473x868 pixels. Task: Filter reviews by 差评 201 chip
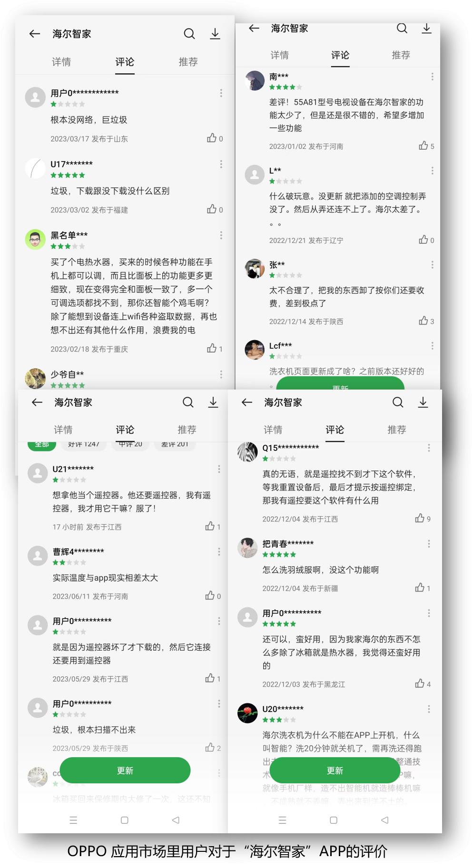(175, 445)
